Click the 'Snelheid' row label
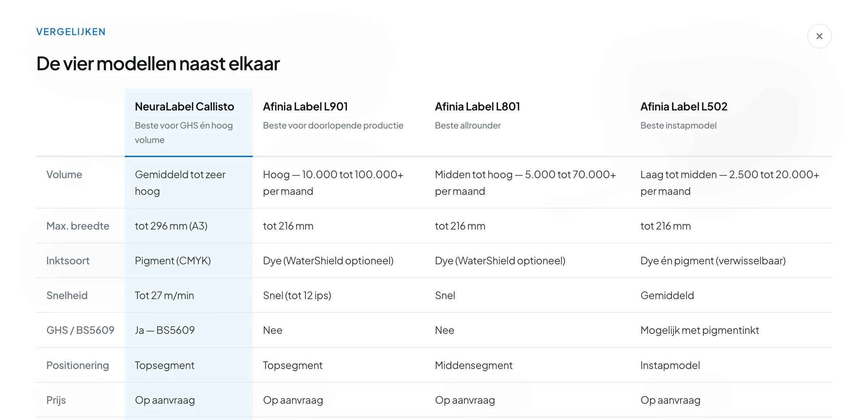Screen dimensions: 868x420 (x=67, y=295)
